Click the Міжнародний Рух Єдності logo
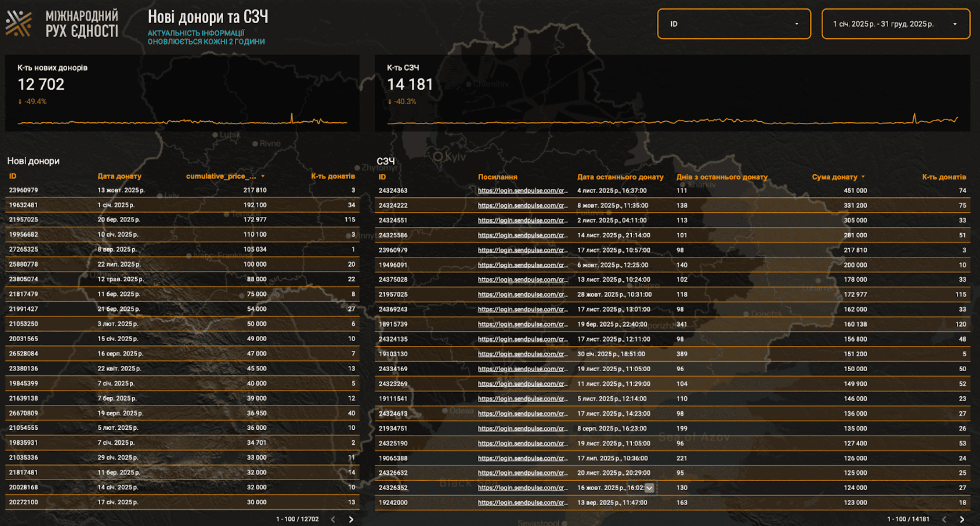 click(x=62, y=24)
